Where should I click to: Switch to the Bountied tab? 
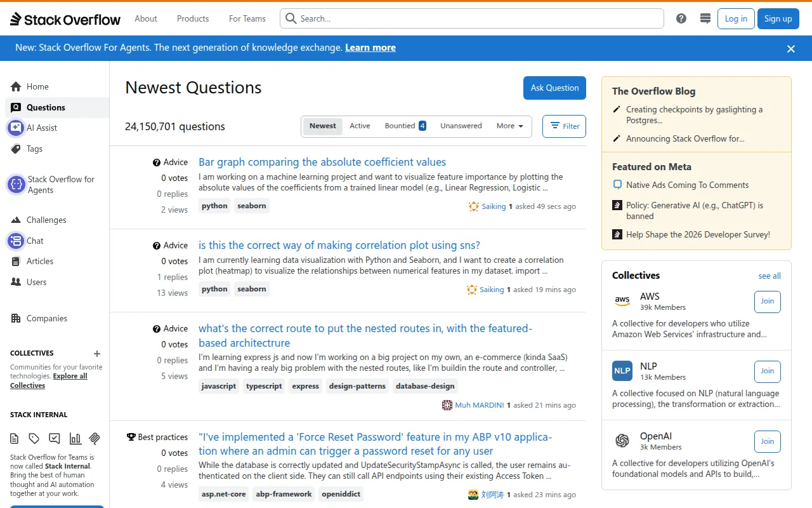pyautogui.click(x=405, y=126)
